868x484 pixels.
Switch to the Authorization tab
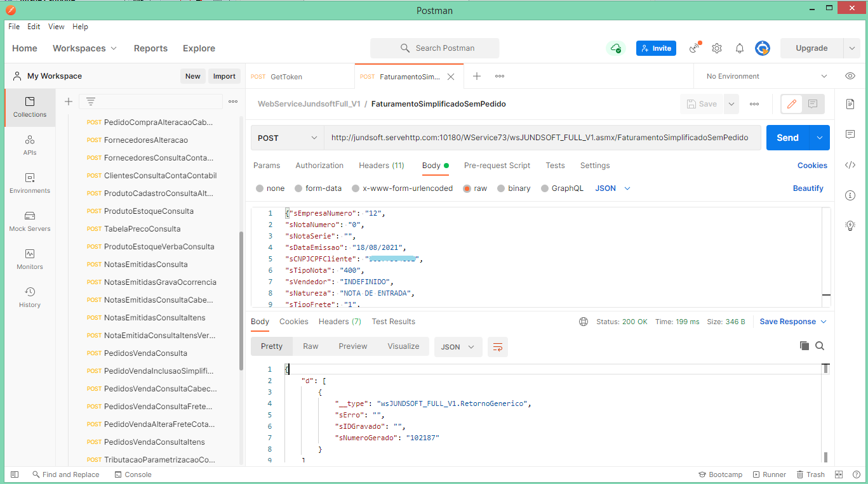319,166
